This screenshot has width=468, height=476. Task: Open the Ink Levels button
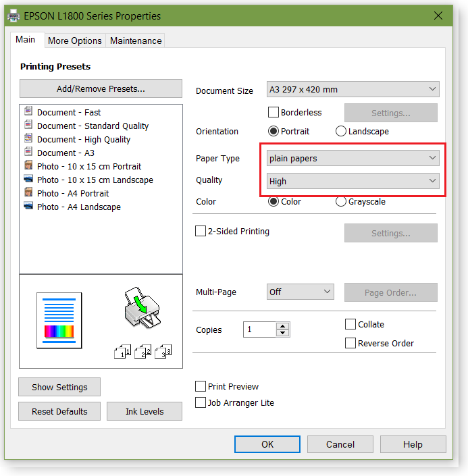pos(145,411)
